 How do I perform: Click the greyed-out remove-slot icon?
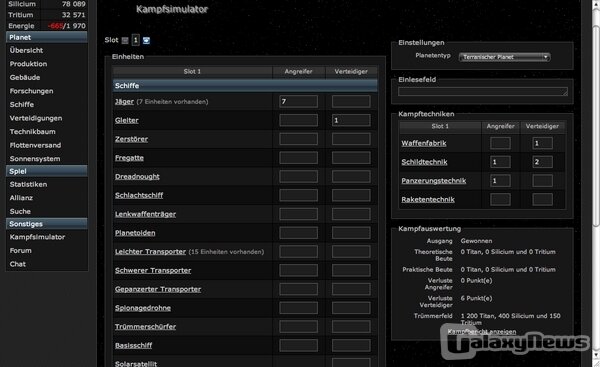pyautogui.click(x=125, y=40)
